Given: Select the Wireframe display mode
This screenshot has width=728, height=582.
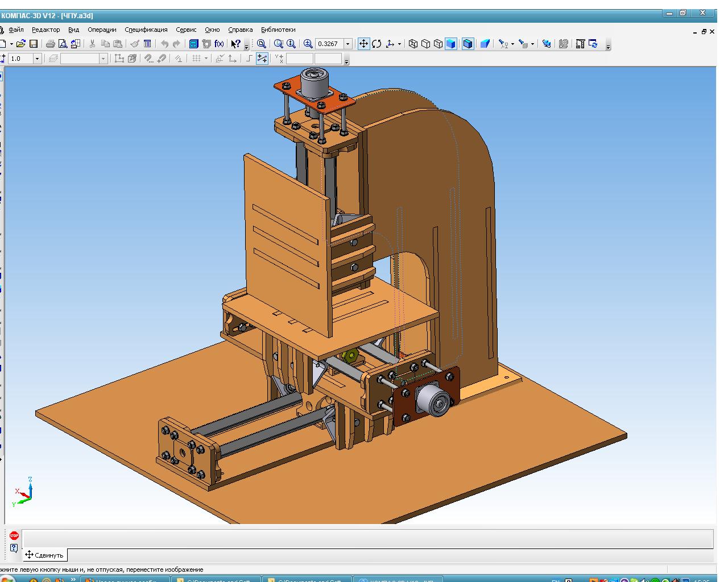Looking at the screenshot, I should [x=413, y=44].
